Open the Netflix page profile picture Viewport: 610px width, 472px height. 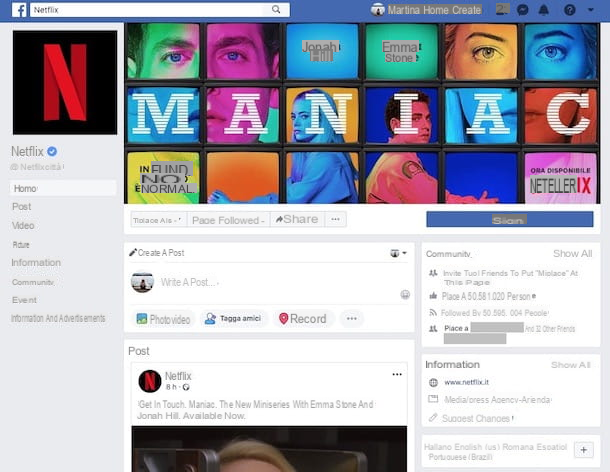(65, 82)
